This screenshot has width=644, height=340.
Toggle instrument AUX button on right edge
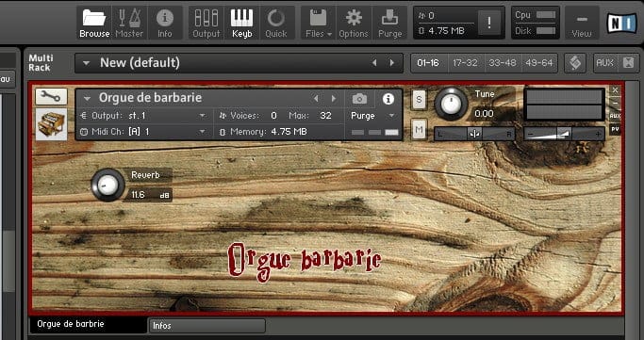pyautogui.click(x=615, y=116)
